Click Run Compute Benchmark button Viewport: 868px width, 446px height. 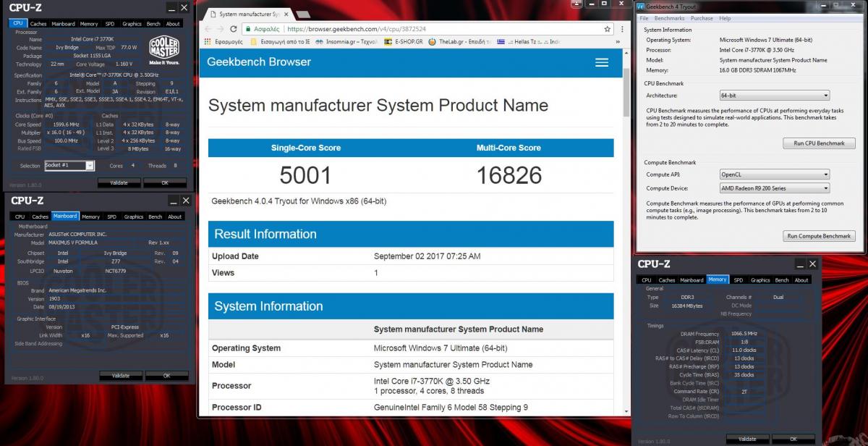(x=820, y=236)
